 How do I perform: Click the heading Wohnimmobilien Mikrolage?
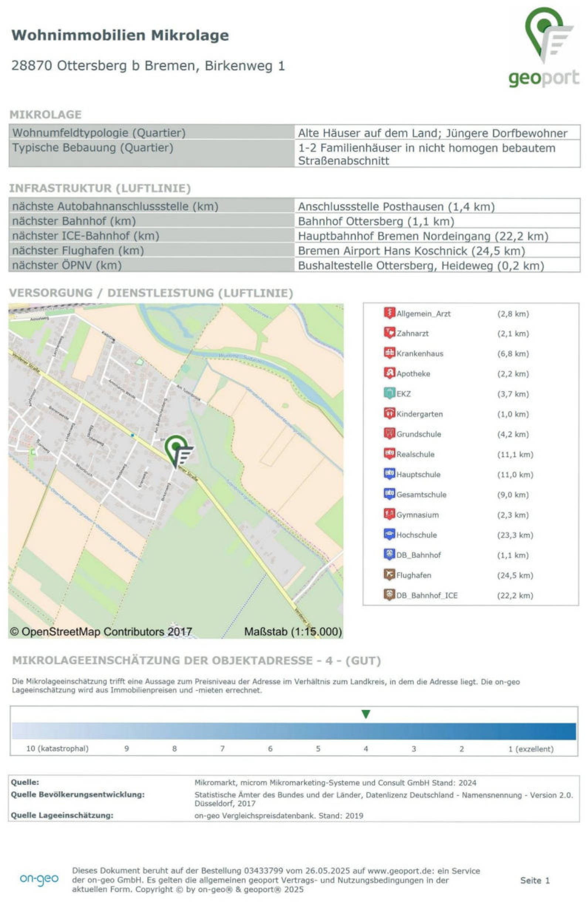coord(120,35)
